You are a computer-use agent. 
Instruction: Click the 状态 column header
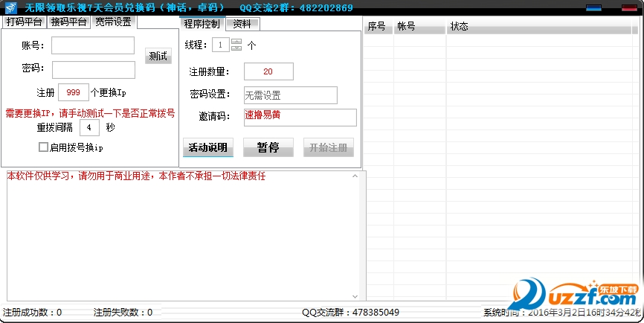tap(539, 26)
